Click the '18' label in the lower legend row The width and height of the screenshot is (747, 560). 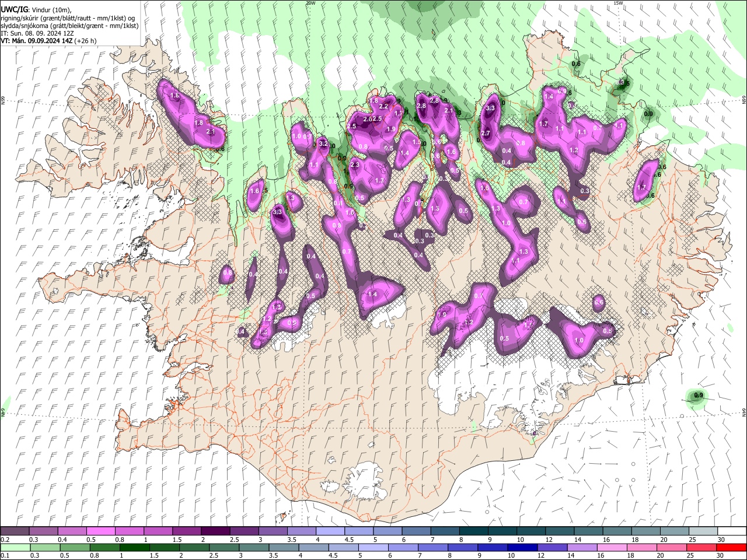pyautogui.click(x=631, y=555)
